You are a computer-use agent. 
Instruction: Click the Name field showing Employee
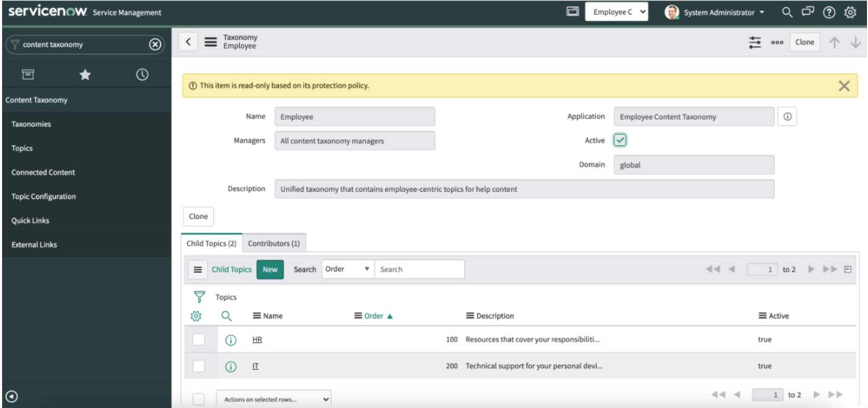pyautogui.click(x=355, y=117)
